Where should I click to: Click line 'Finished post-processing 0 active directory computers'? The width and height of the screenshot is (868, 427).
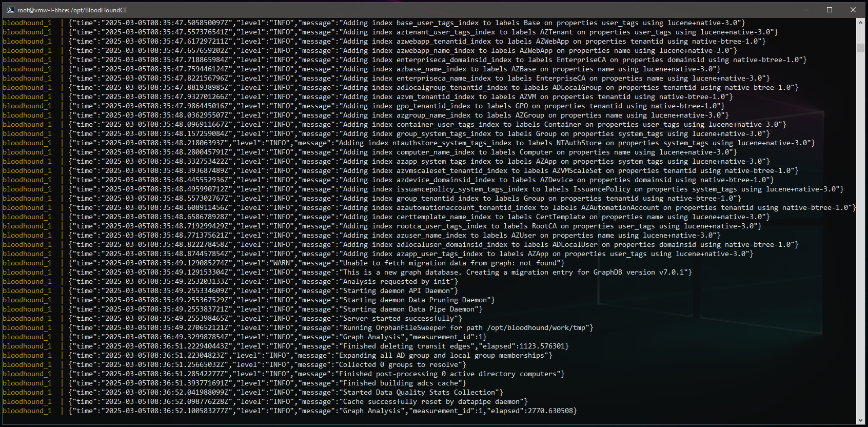pos(284,374)
